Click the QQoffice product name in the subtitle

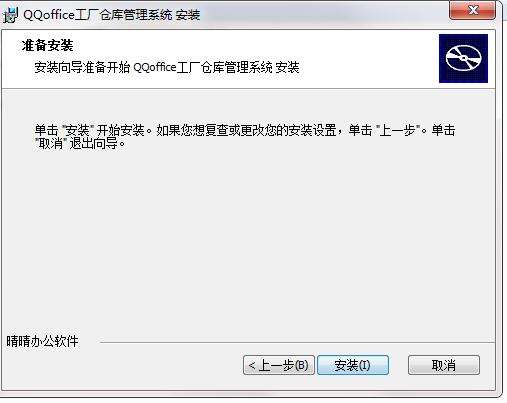tap(155, 68)
